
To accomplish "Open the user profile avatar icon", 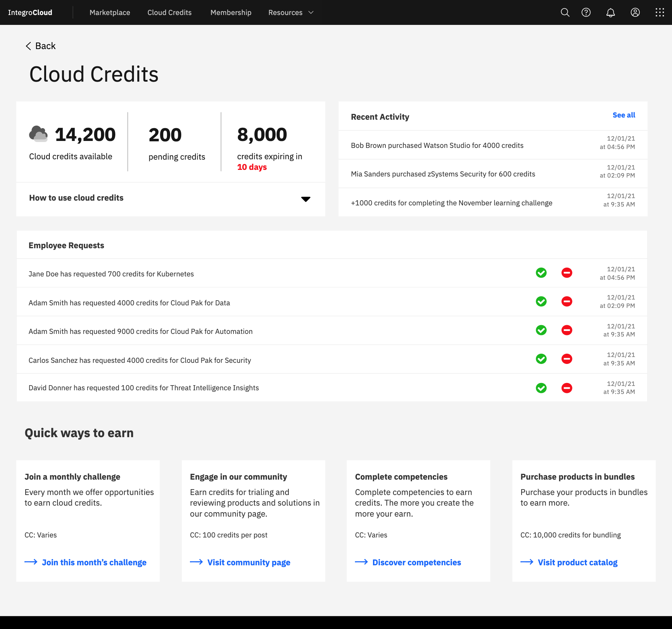I will (x=635, y=12).
